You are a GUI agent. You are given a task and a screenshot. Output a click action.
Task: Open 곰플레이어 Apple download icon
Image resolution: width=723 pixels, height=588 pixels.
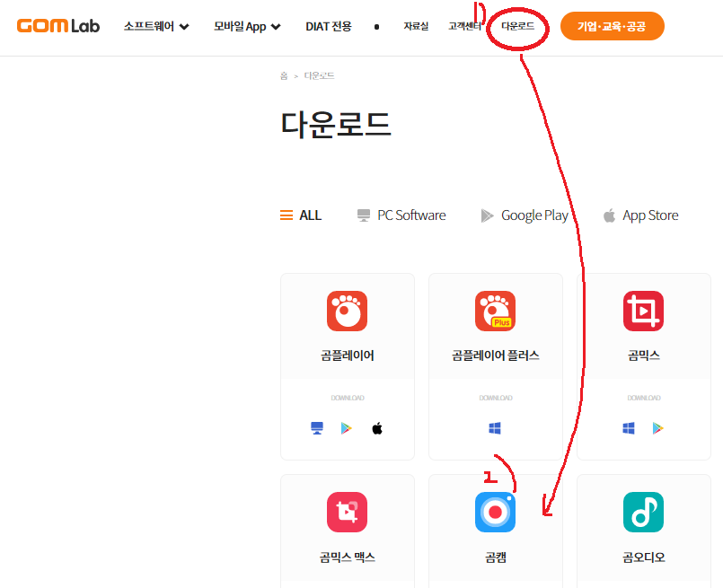click(x=377, y=428)
